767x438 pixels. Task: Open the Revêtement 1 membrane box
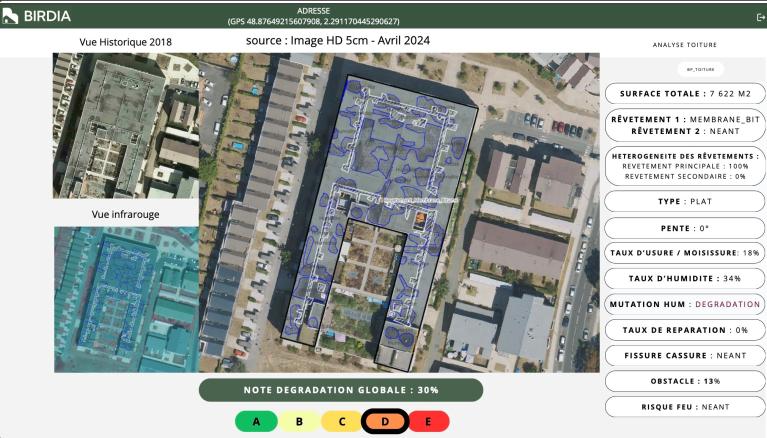tap(685, 125)
